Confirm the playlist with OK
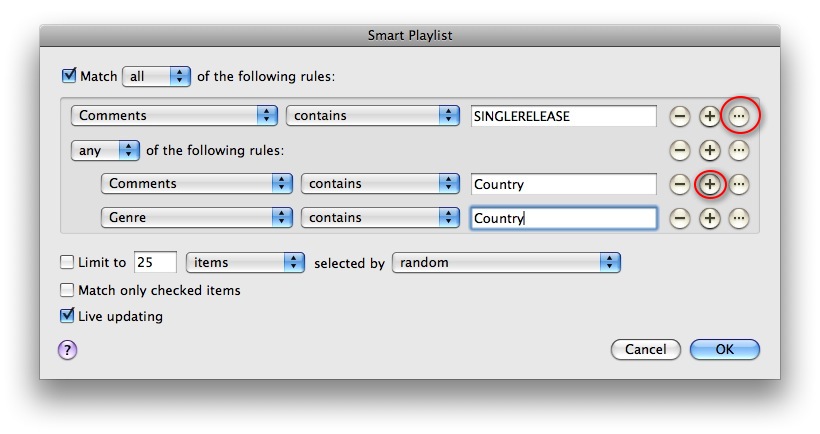This screenshot has width=820, height=434. [x=724, y=349]
